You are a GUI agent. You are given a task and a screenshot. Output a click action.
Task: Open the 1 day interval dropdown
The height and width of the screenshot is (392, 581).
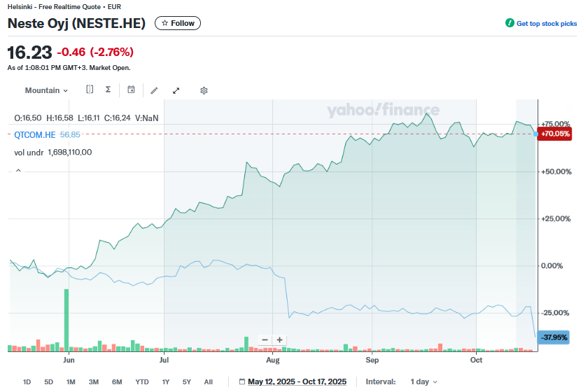click(x=423, y=381)
